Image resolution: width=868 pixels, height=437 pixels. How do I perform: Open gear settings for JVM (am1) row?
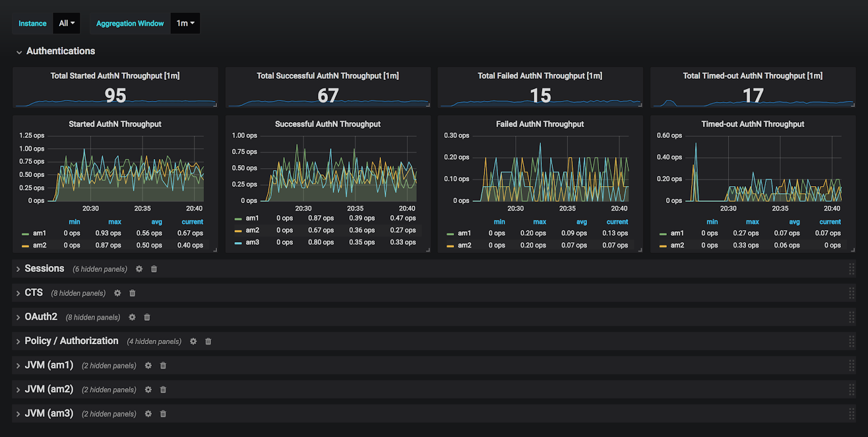[x=148, y=366]
